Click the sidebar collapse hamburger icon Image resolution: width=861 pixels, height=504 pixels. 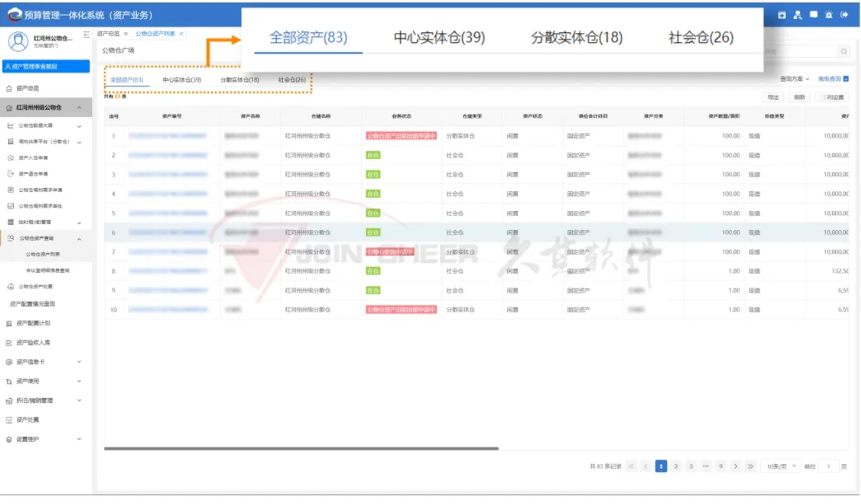point(87,34)
